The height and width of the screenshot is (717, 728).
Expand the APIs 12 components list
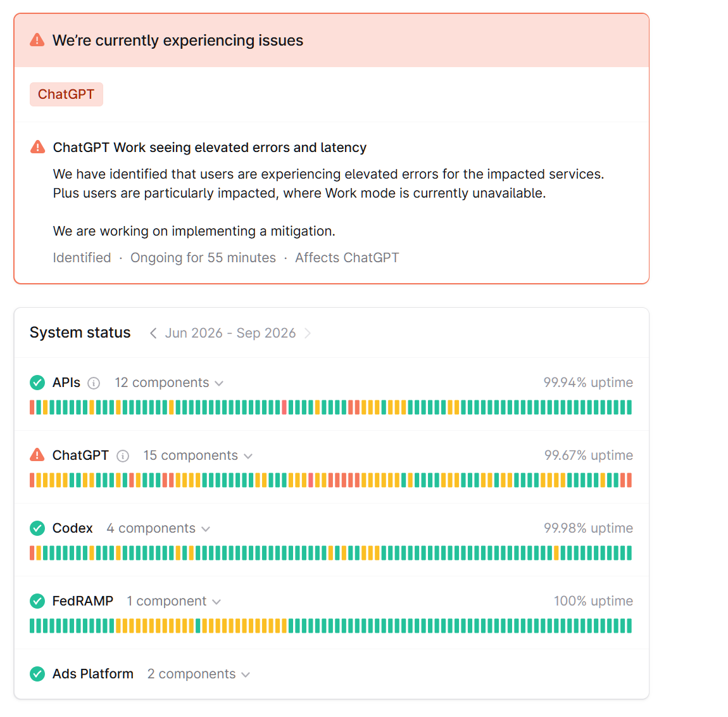170,383
